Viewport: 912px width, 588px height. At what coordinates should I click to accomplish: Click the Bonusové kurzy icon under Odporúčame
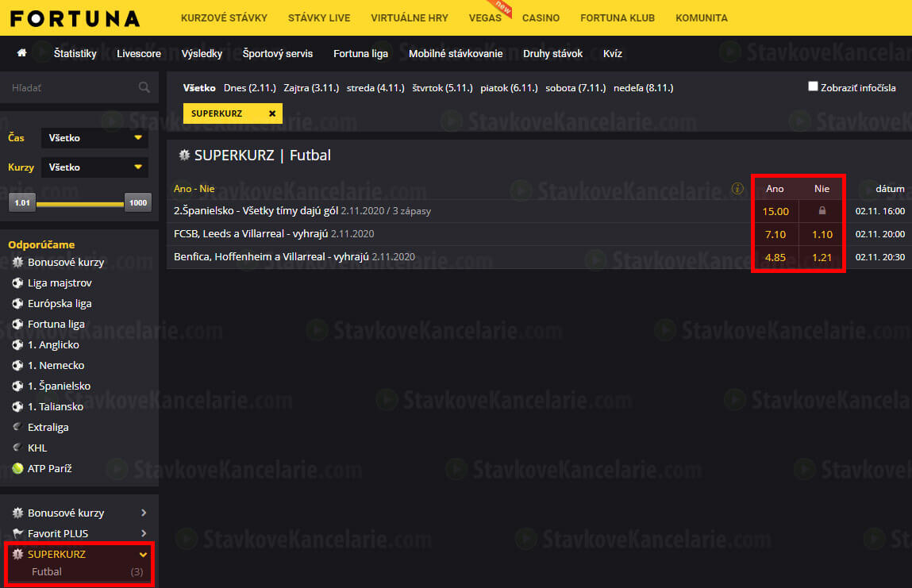[x=17, y=263]
